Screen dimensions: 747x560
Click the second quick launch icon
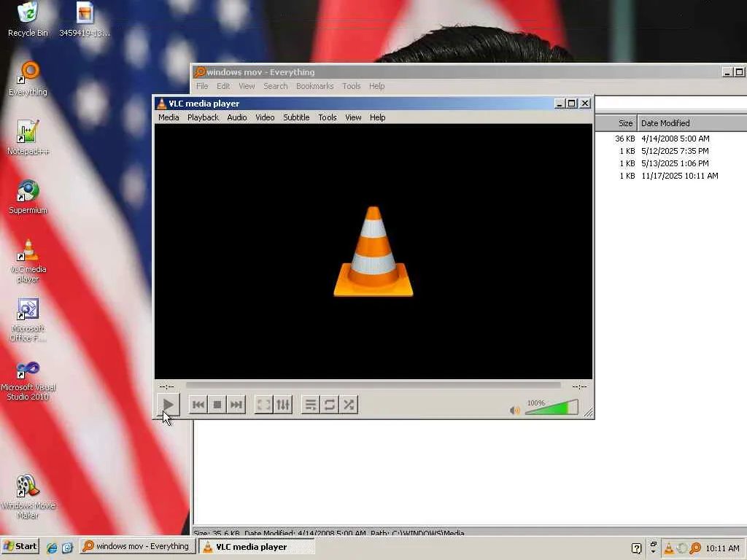(67, 548)
